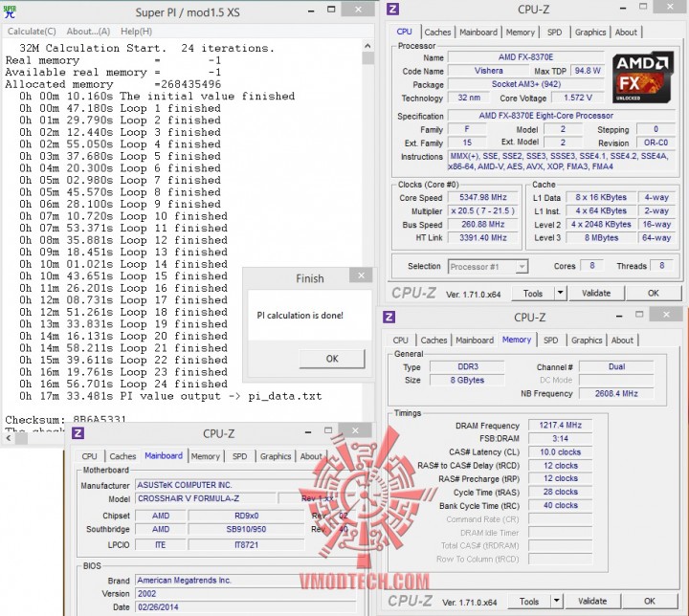Click Tools button in top CPU-Z window
The image size is (689, 616).
[533, 293]
